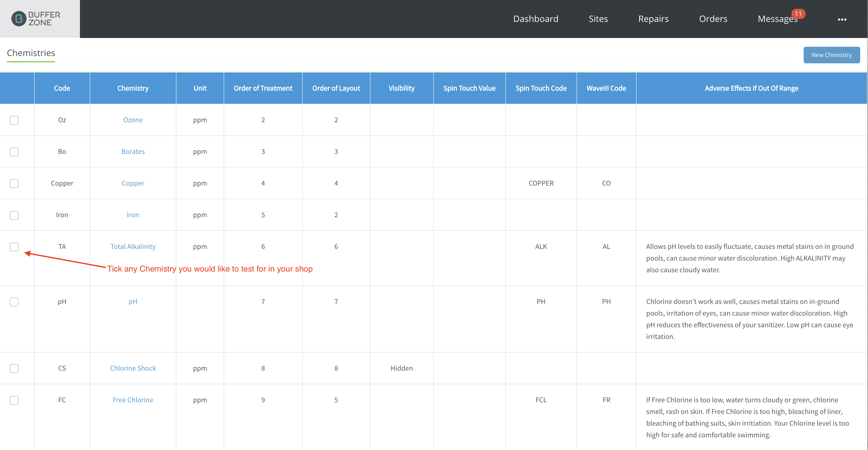Go to Sites in navigation

(x=598, y=19)
